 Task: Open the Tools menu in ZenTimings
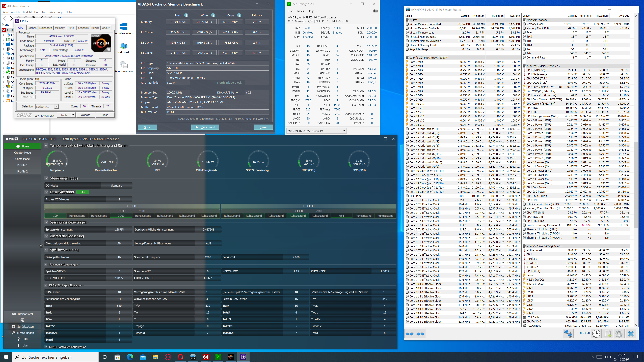click(300, 11)
